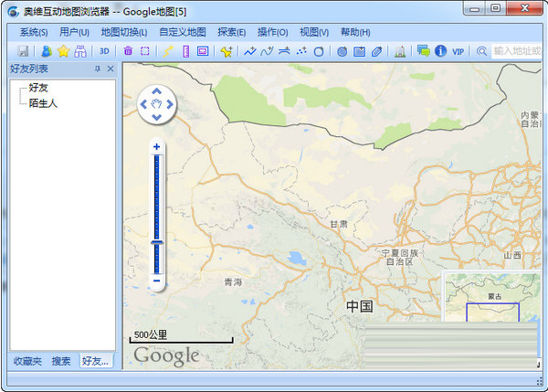The image size is (548, 392).
Task: Switch to the 搜索 tab
Action: point(61,361)
